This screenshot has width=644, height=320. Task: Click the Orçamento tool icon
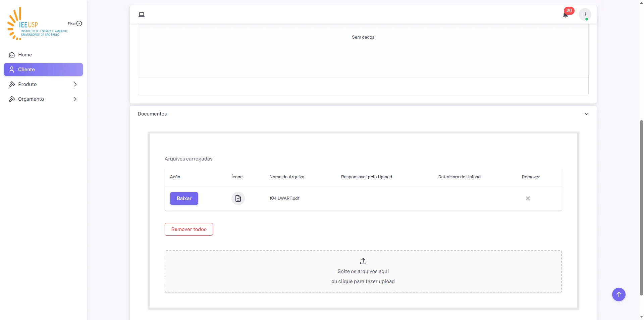(12, 99)
